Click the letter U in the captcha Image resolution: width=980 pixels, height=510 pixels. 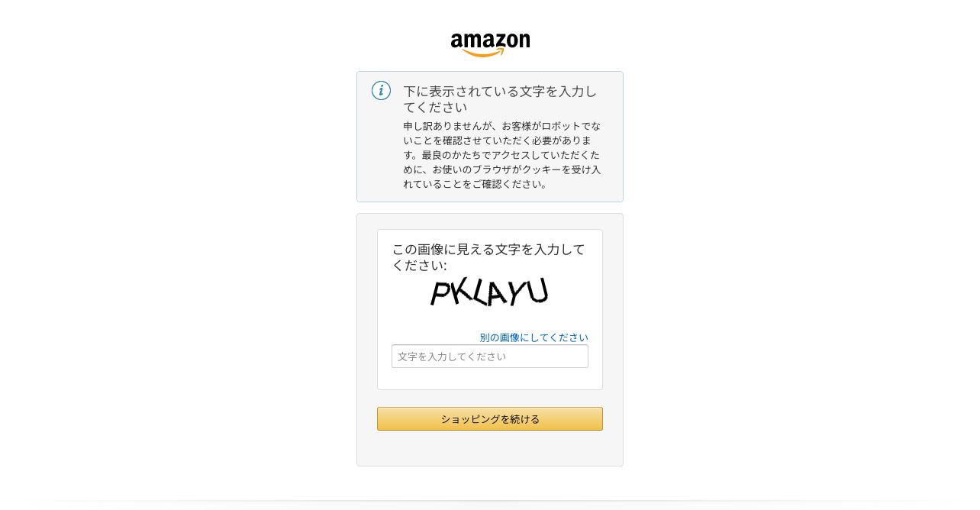tap(537, 290)
